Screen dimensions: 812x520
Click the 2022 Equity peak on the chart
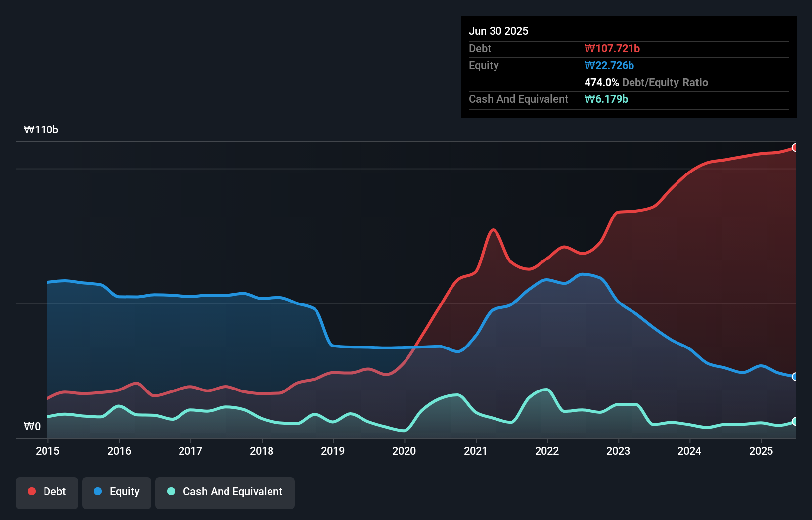coord(583,274)
